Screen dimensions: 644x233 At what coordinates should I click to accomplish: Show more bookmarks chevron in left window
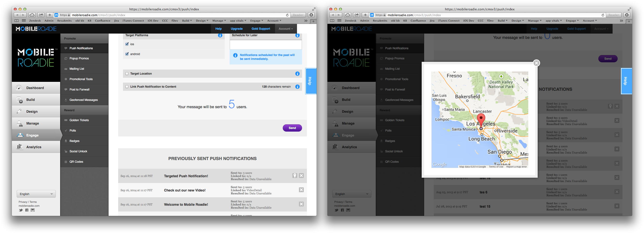click(306, 21)
